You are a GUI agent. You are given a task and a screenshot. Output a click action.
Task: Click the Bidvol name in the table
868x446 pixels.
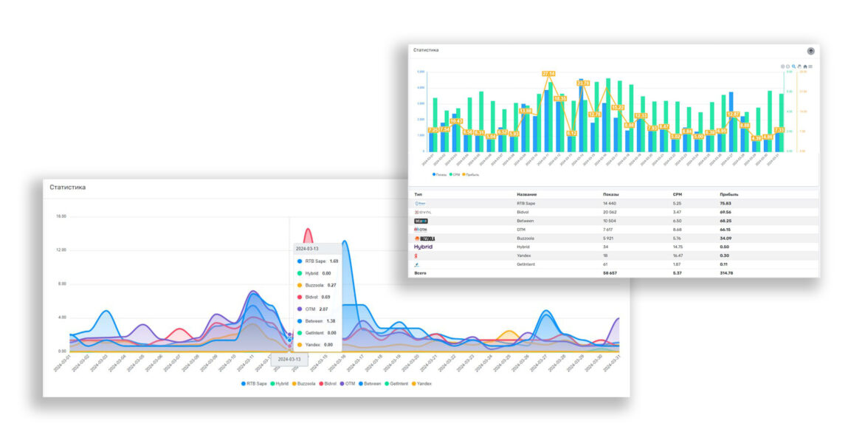pyautogui.click(x=523, y=212)
